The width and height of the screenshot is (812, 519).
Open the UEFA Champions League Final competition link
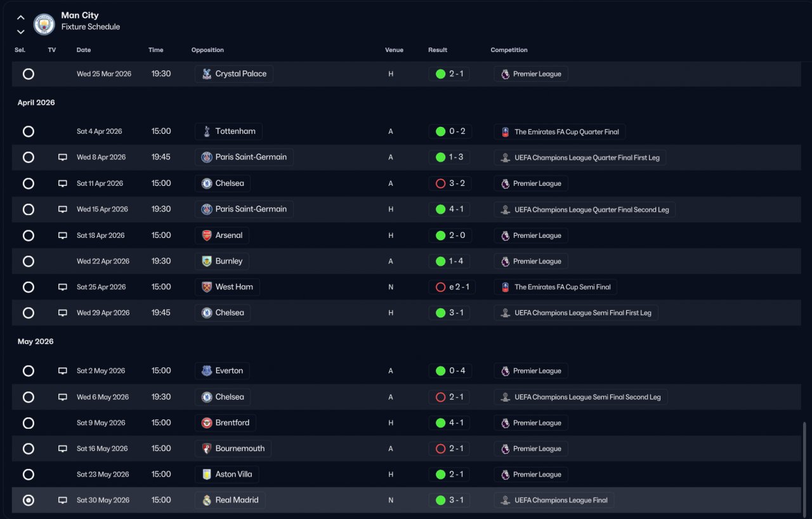click(554, 500)
